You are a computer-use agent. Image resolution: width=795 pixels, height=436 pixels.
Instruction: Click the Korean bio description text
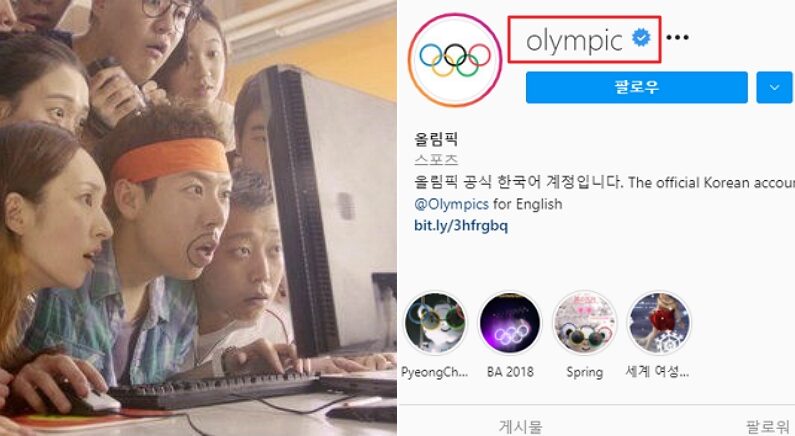(x=519, y=182)
